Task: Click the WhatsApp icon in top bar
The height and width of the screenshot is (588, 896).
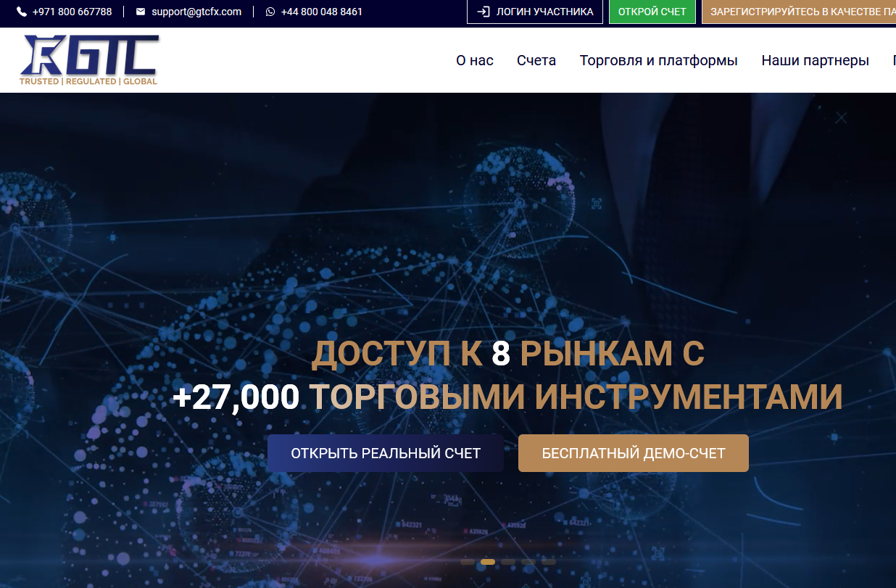Action: [270, 12]
